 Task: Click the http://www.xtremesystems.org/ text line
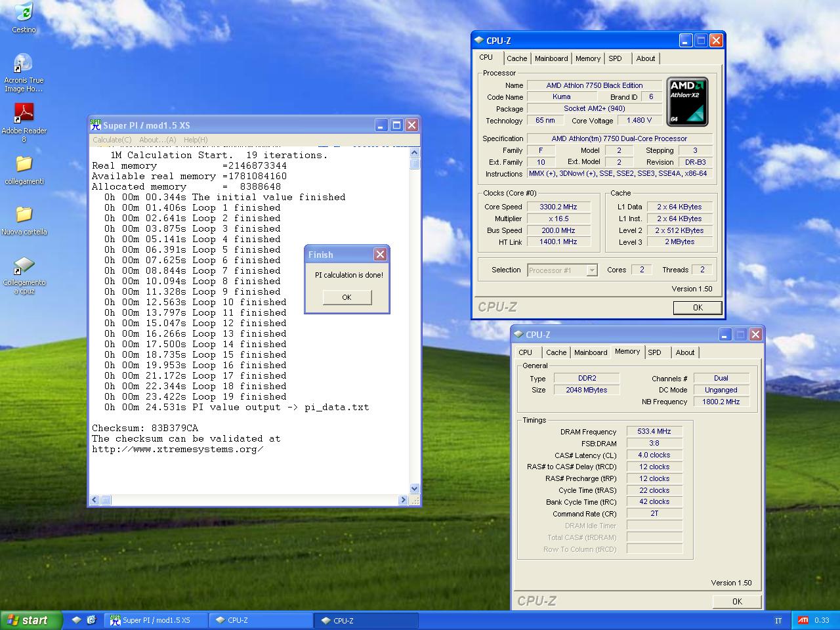click(178, 449)
